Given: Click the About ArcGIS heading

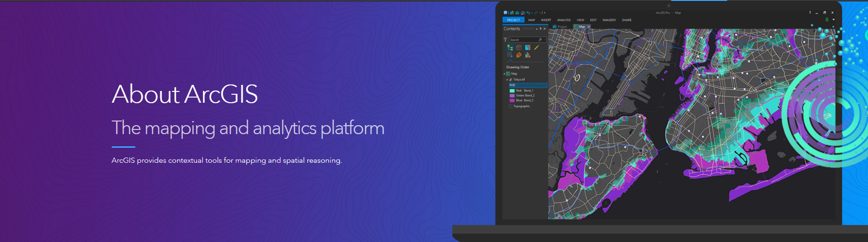Looking at the screenshot, I should click(x=185, y=94).
